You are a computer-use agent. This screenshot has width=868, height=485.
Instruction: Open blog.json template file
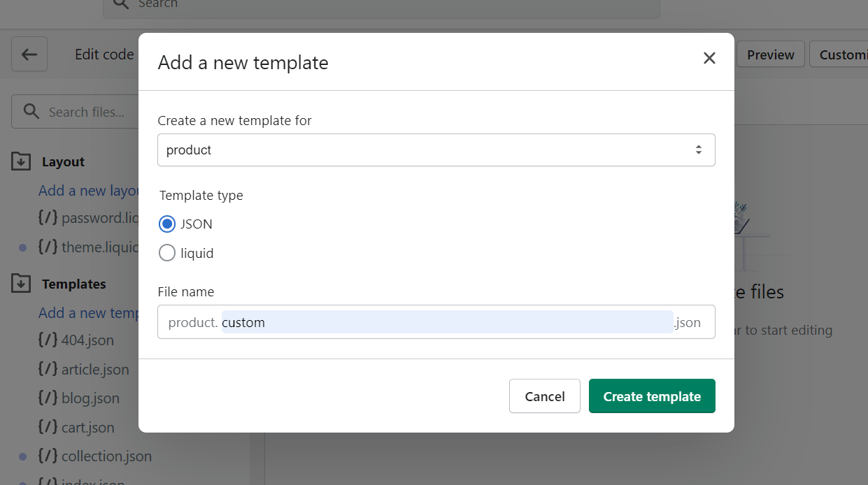tap(90, 398)
